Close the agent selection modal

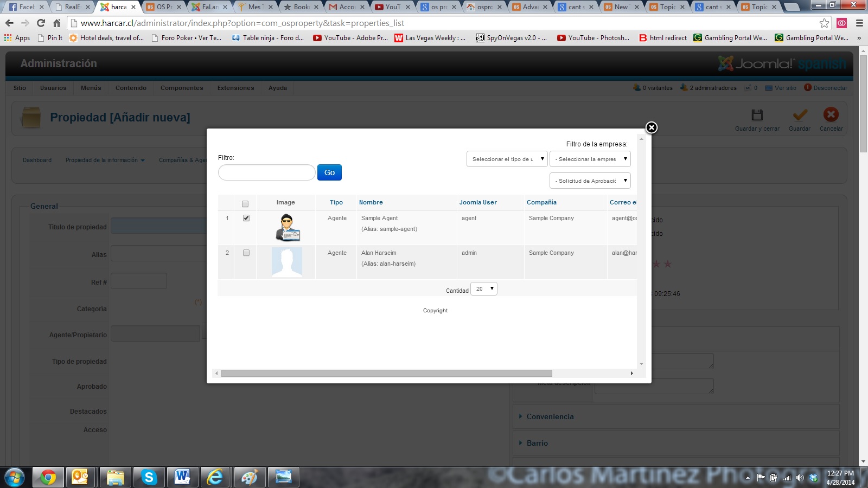tap(652, 127)
